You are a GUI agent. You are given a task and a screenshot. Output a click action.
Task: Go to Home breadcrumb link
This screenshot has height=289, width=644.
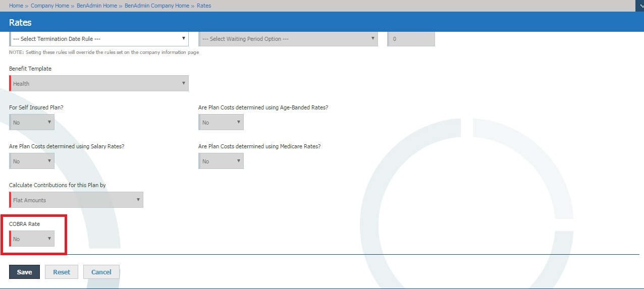click(16, 6)
